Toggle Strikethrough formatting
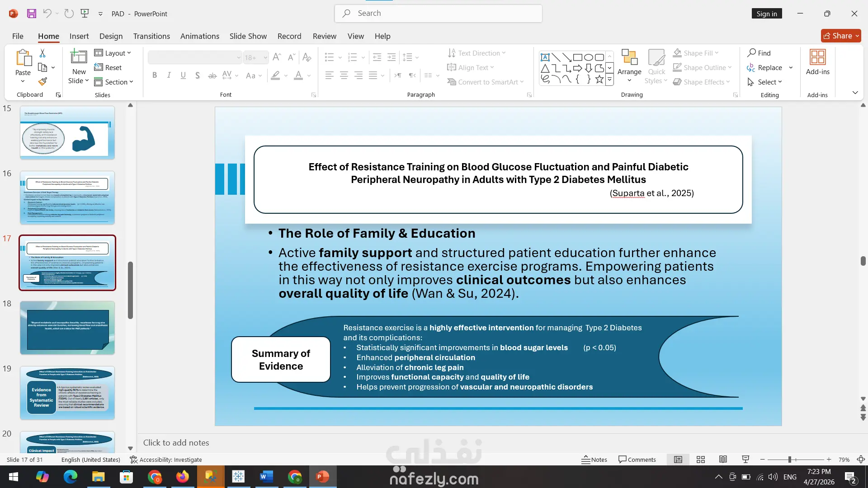 (x=212, y=75)
